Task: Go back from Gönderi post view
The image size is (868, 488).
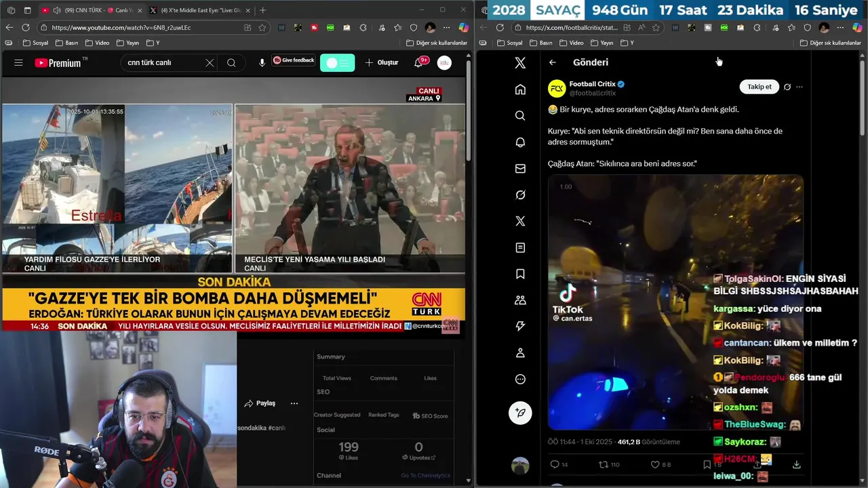Action: click(x=553, y=62)
